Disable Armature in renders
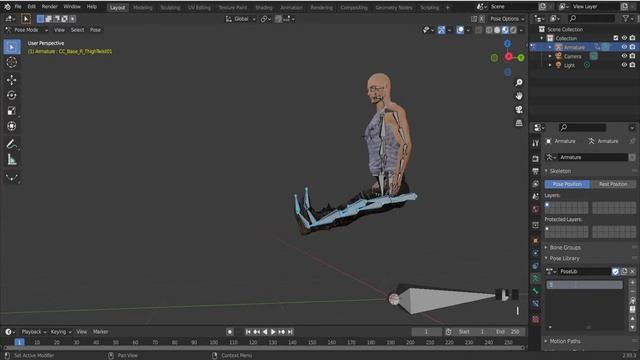This screenshot has height=360, width=640. coord(632,47)
